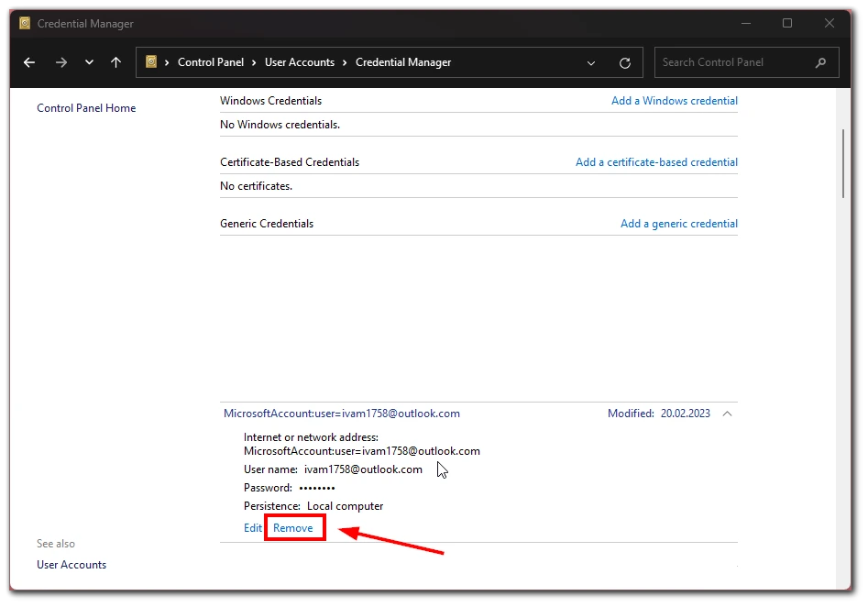Screen dimensions: 868x607
Task: Maximize the Credential Manager window
Action: click(x=787, y=23)
